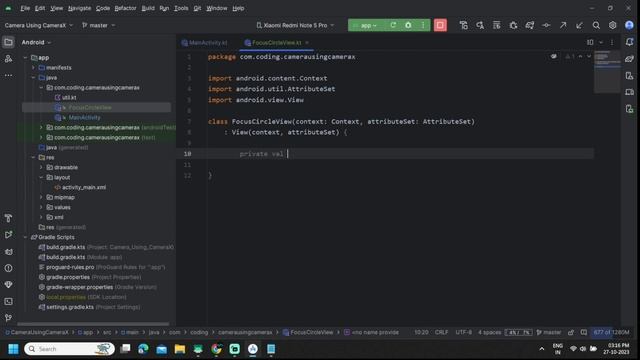The height and width of the screenshot is (360, 640).
Task: Open the Terminal tool window icon
Action: (x=8, y=301)
